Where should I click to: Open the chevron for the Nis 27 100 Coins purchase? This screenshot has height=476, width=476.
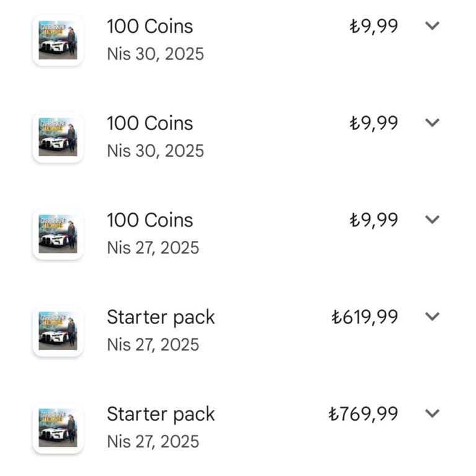point(433,219)
